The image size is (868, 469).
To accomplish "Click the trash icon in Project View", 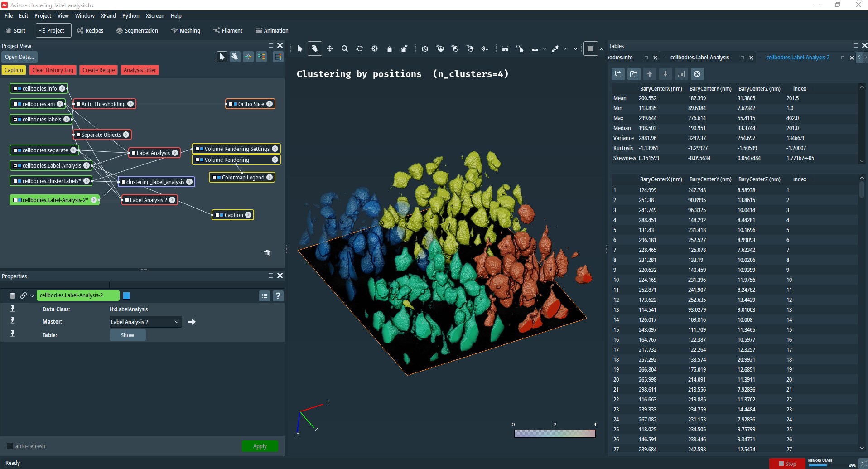I will (267, 253).
